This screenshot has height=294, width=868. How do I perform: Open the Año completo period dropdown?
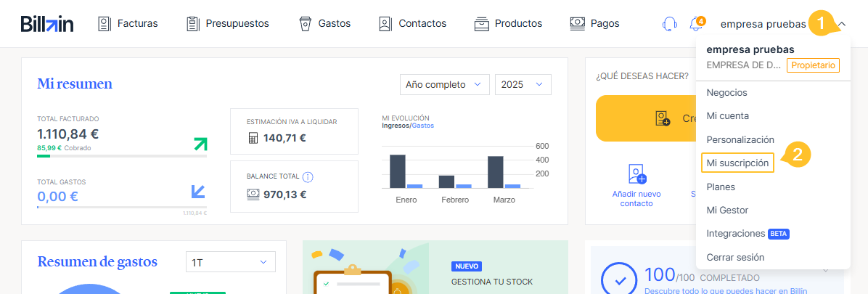tap(444, 85)
